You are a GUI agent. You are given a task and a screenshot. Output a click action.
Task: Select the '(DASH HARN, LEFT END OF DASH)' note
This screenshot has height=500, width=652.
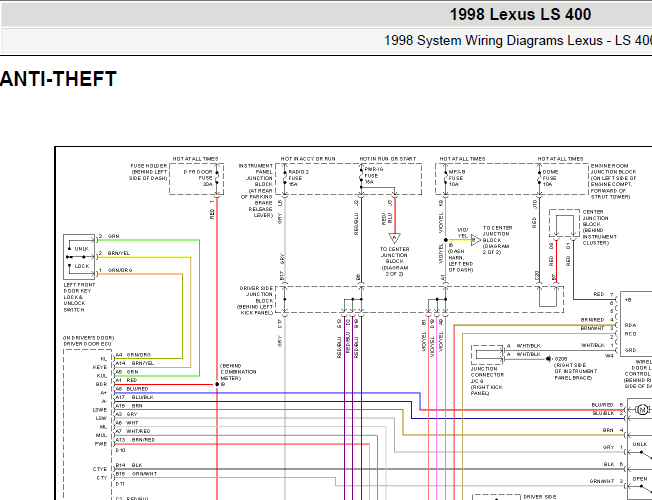(461, 261)
